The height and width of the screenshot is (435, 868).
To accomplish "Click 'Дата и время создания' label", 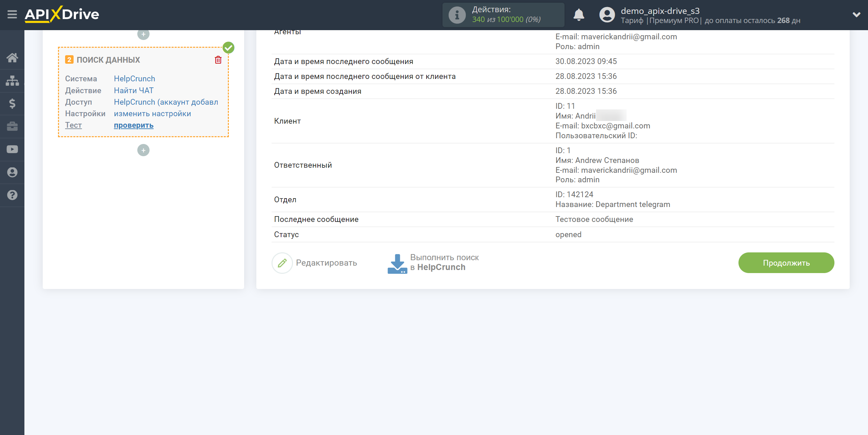I will pyautogui.click(x=317, y=91).
